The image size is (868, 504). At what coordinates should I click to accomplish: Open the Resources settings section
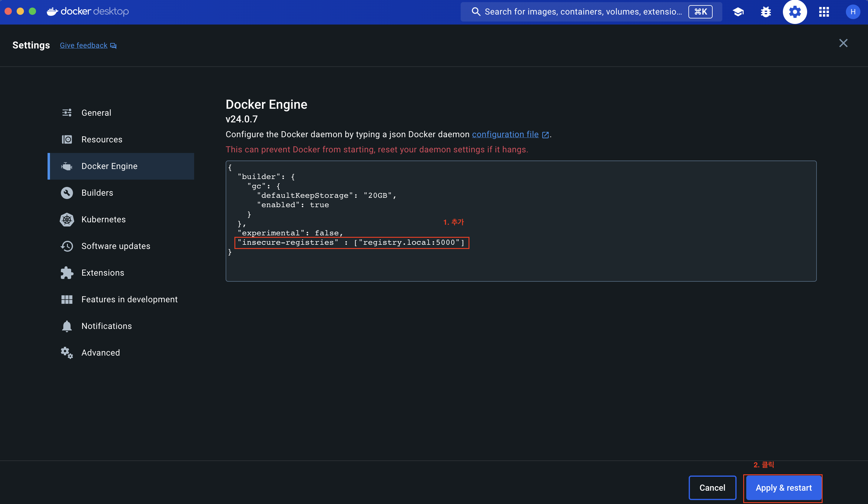[x=102, y=140]
